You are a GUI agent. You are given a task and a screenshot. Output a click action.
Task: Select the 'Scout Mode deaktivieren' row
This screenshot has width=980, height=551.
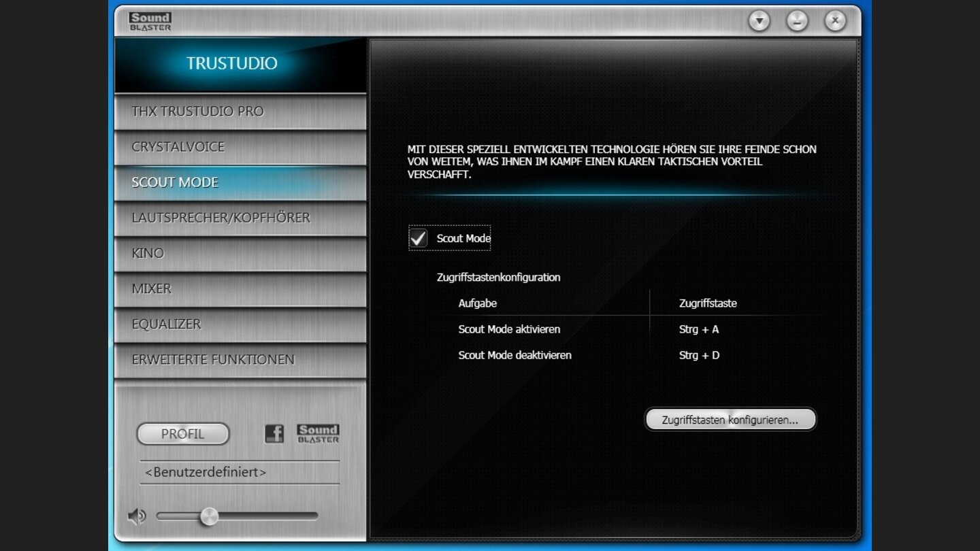(x=515, y=355)
